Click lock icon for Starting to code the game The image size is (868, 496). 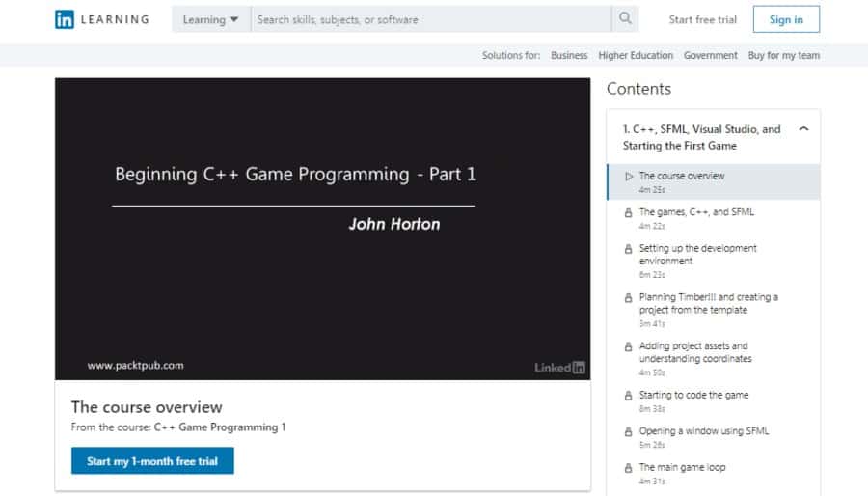[x=628, y=396]
